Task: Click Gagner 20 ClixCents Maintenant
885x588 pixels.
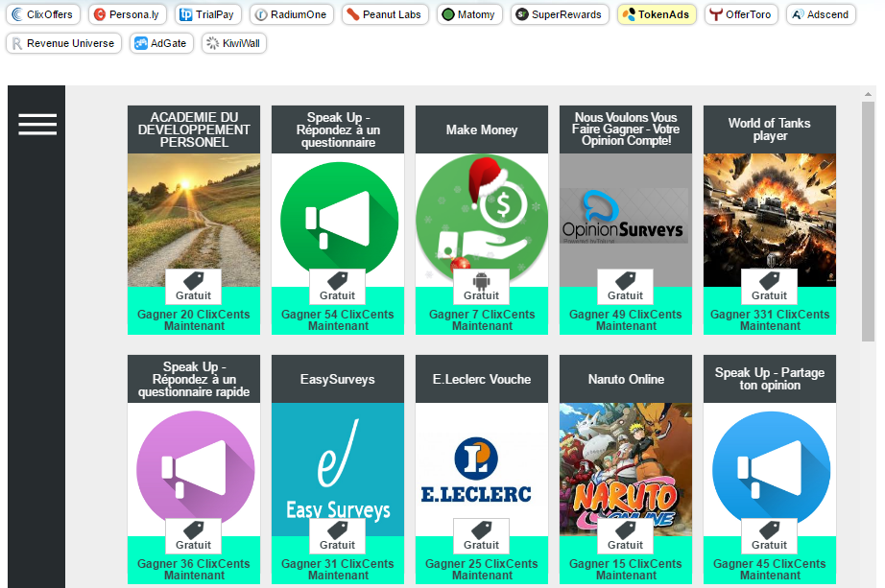Action: (x=194, y=320)
